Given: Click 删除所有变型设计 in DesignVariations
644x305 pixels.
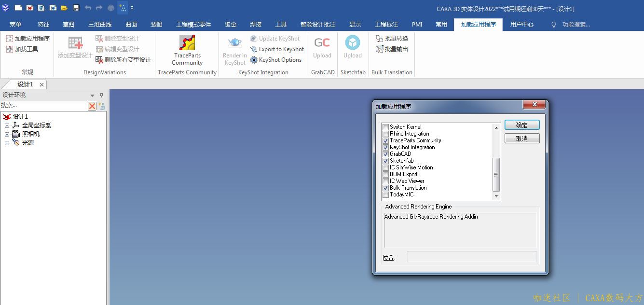Looking at the screenshot, I should point(123,60).
